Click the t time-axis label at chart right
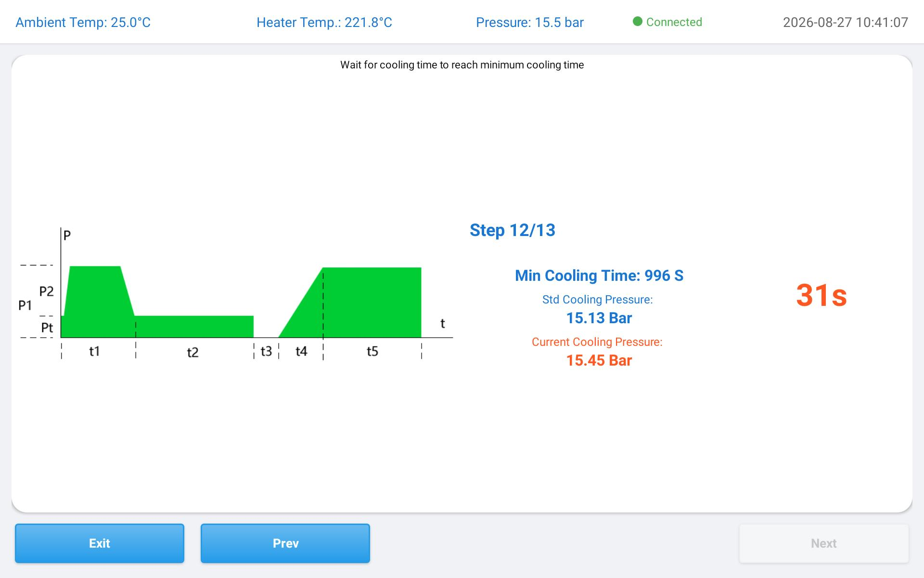924x578 pixels. point(443,323)
